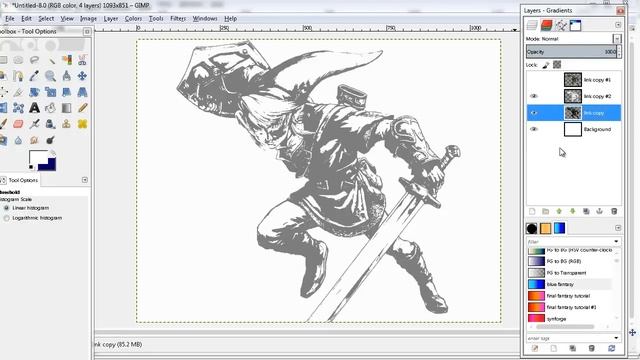This screenshot has width=640, height=360.
Task: Select the Perspective tool
Action: tap(82, 92)
